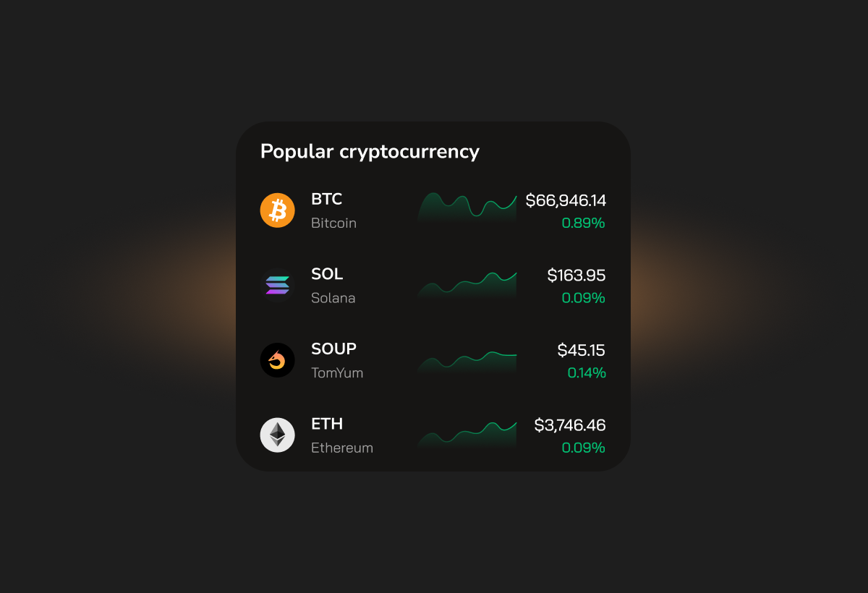Open the BTC ticker label
Screen dimensions: 868x593
pos(327,199)
